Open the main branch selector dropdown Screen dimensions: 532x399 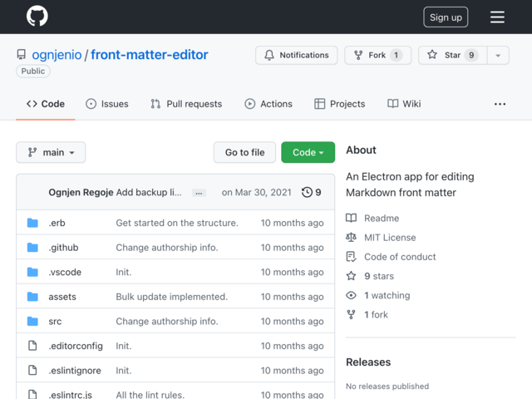point(51,152)
